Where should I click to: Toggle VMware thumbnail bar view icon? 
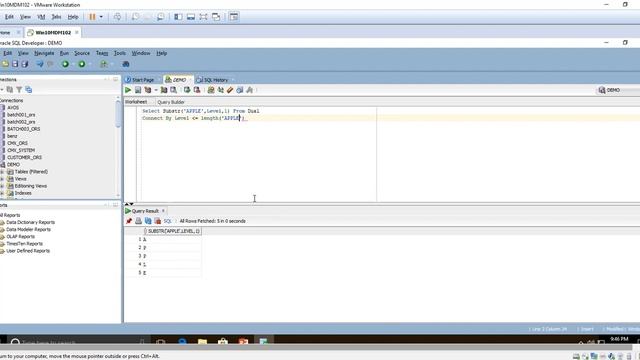click(x=191, y=17)
